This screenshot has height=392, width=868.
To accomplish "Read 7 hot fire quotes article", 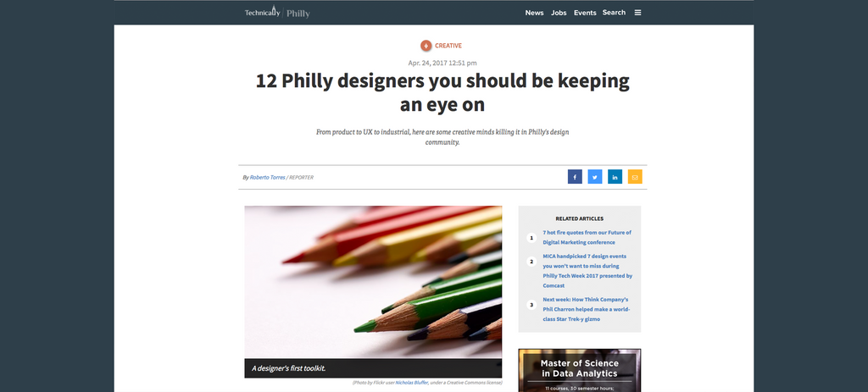I will tap(587, 238).
